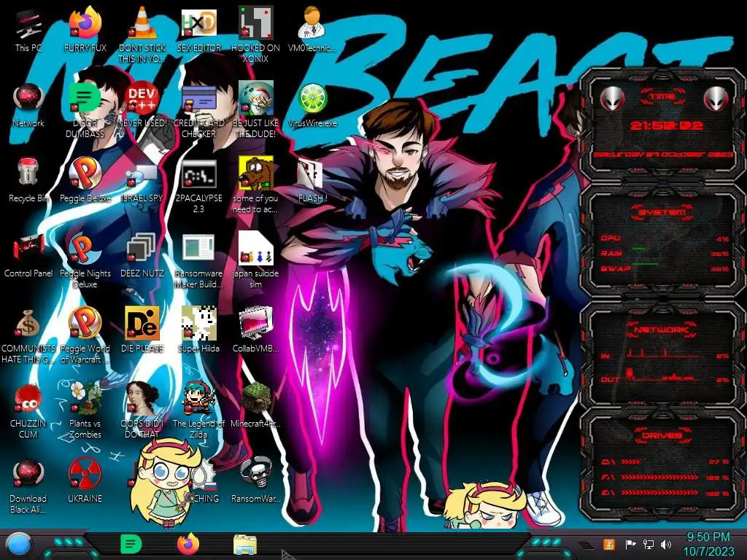The height and width of the screenshot is (560, 747).
Task: Open the Download Black Ali shortcut
Action: [x=28, y=486]
